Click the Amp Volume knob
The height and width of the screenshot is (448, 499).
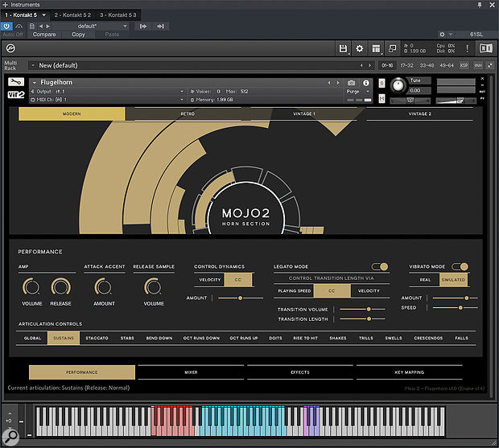[31, 286]
